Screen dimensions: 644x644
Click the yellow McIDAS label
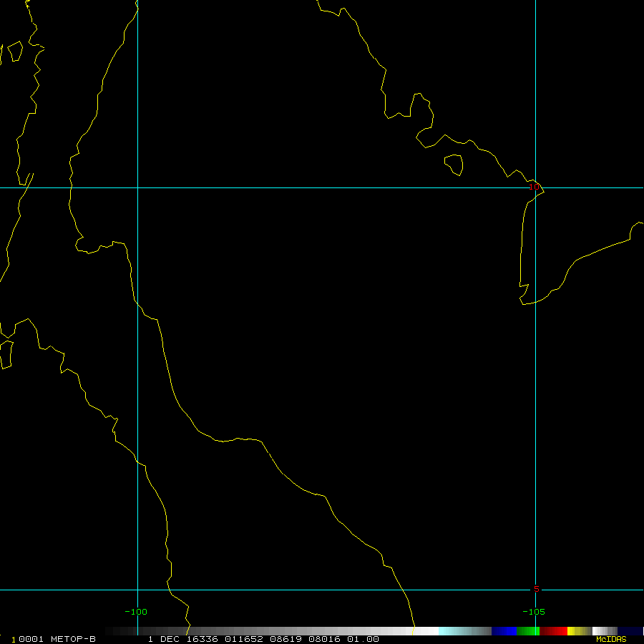click(611, 639)
